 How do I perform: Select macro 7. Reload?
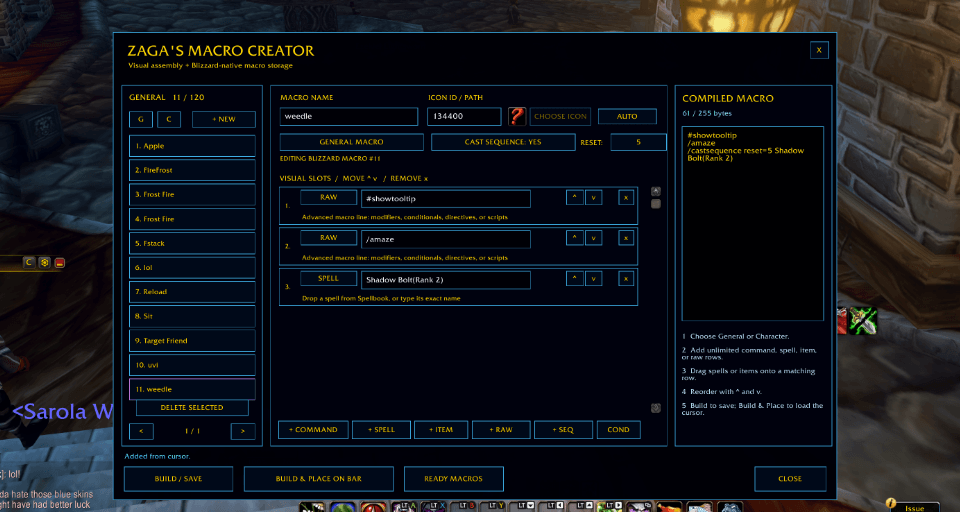[x=192, y=292]
